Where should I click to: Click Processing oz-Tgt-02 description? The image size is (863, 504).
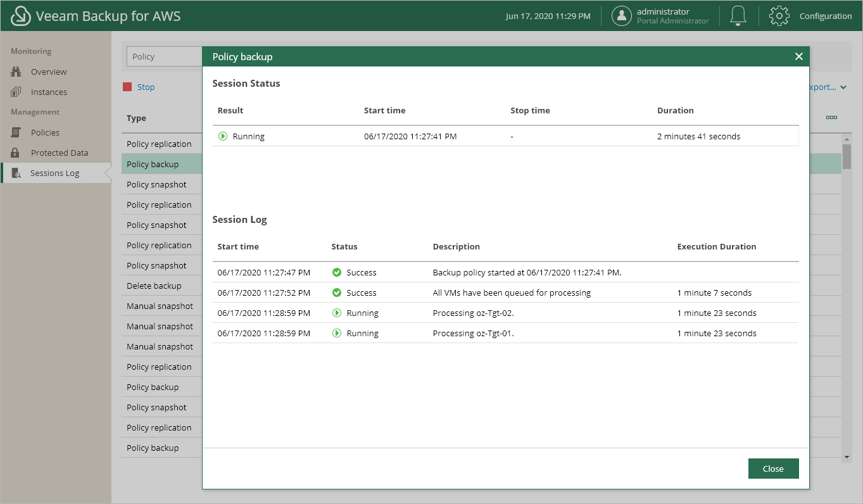[x=473, y=313]
